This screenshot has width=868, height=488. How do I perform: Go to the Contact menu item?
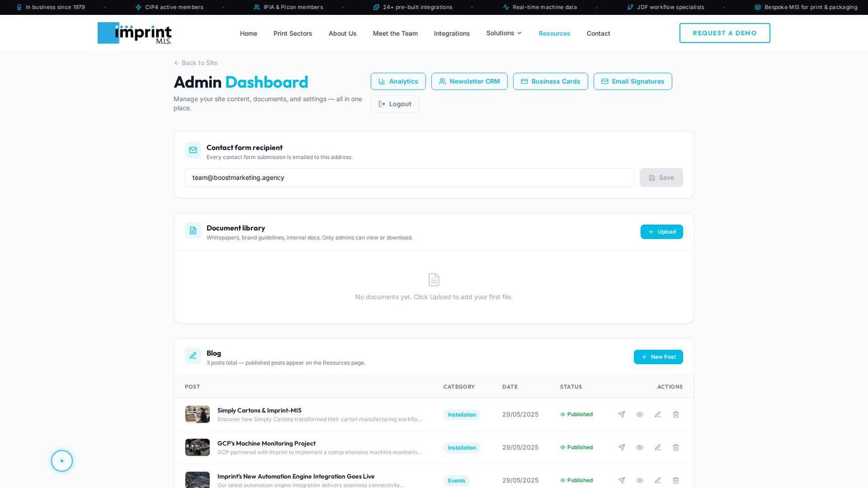coord(598,34)
